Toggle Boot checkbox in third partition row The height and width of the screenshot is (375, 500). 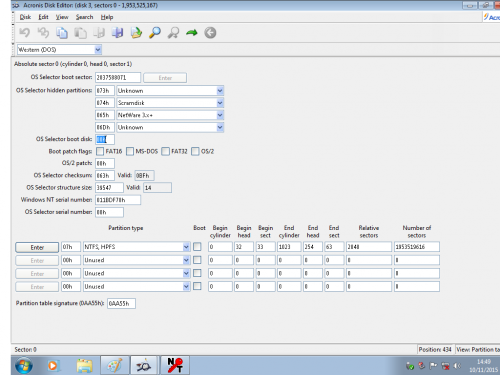coord(197,273)
